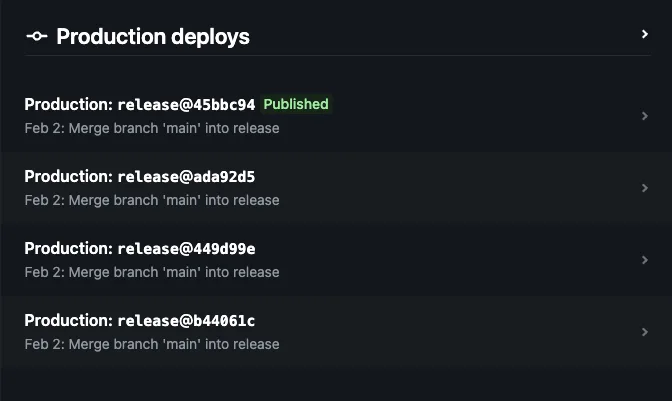Image resolution: width=672 pixels, height=401 pixels.
Task: Click the green Published badge
Action: tap(296, 104)
